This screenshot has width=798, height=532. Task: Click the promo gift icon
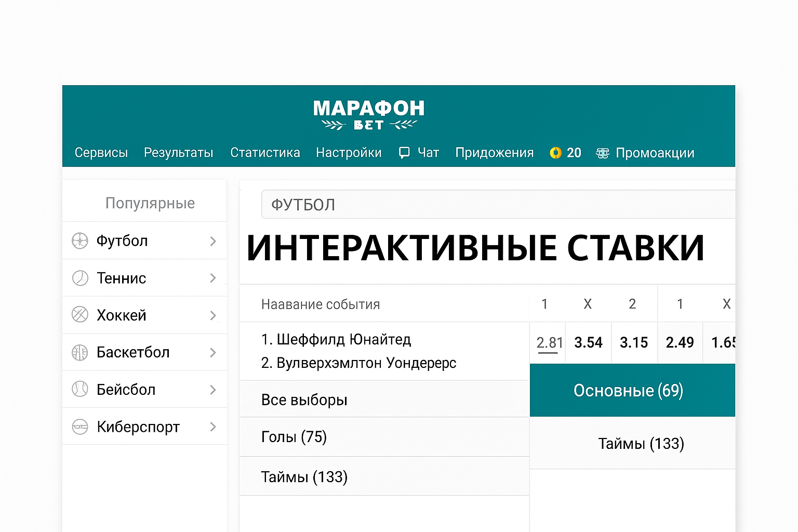(x=602, y=153)
